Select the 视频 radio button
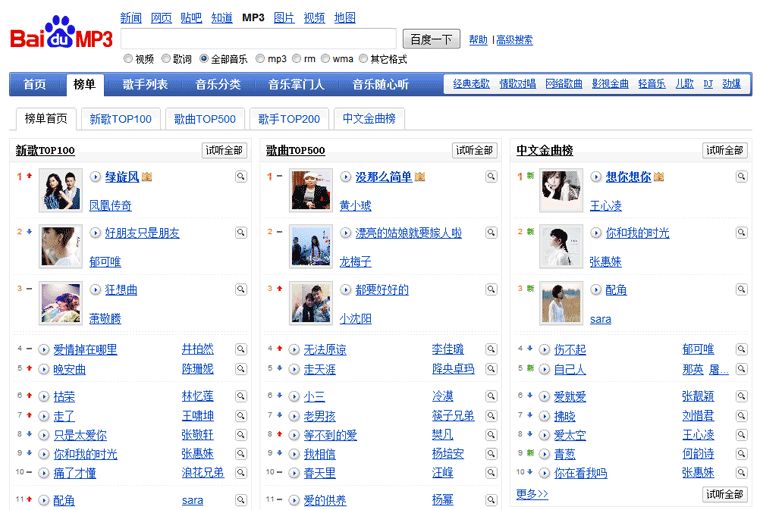 (x=128, y=59)
